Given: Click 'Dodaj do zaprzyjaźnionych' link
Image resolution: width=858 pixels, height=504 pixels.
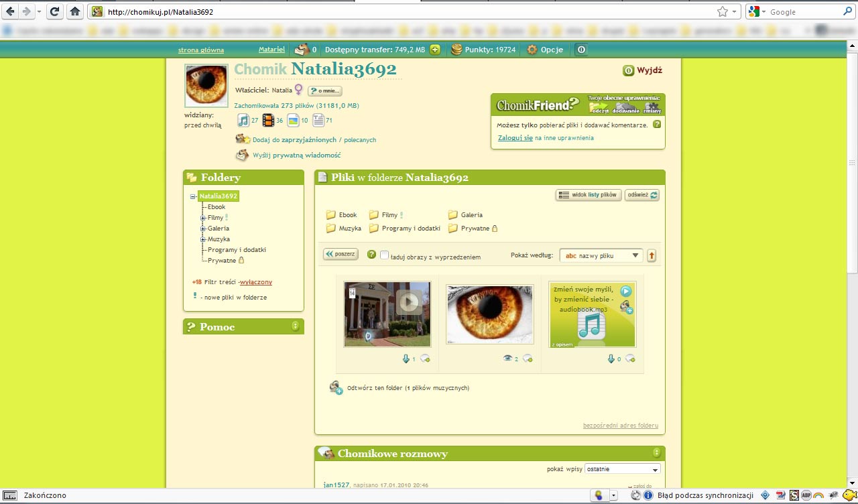Looking at the screenshot, I should click(295, 140).
